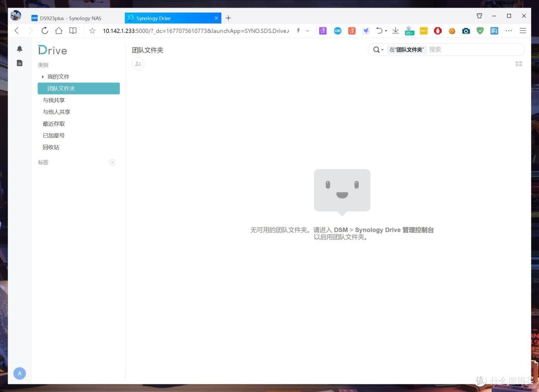Click the camera screenshot extension icon
Viewport: 539px width, 392px height.
tap(466, 31)
